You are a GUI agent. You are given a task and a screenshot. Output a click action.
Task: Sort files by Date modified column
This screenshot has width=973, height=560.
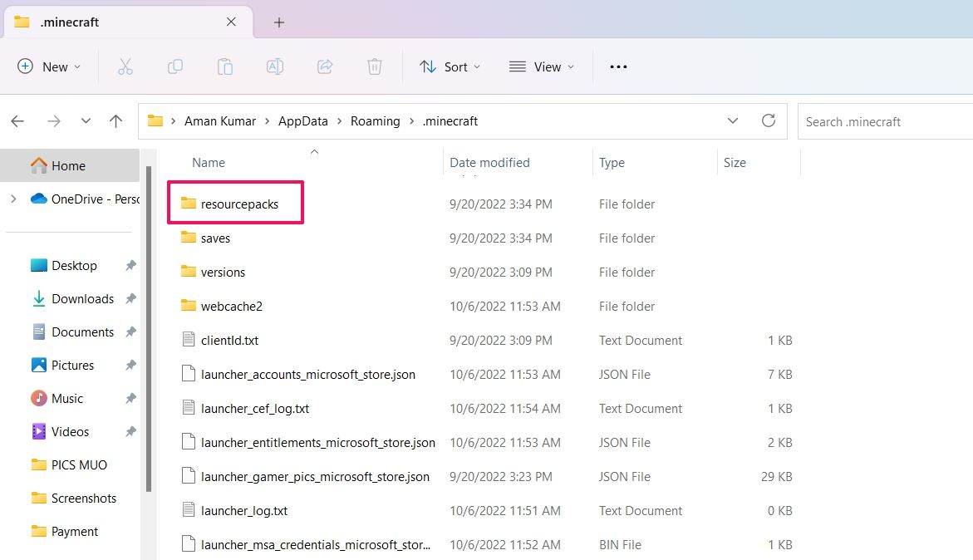point(489,163)
